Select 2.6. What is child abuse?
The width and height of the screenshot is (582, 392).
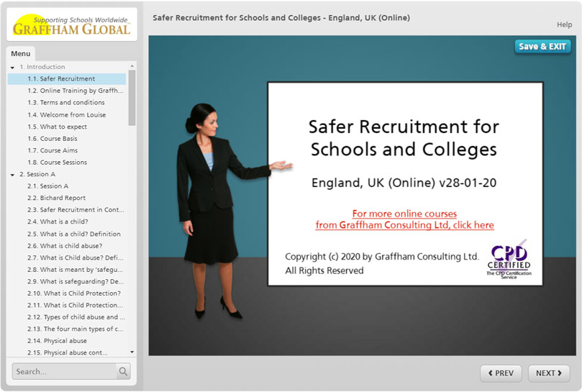[x=65, y=246]
